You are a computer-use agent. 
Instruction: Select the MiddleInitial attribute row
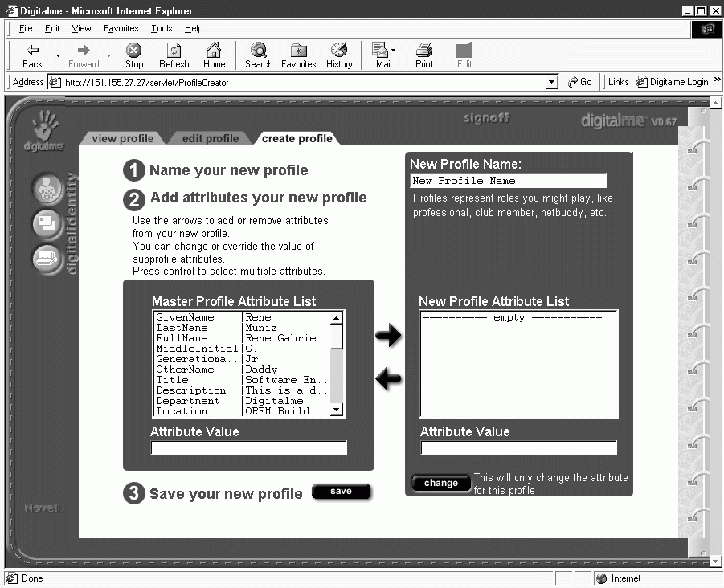click(x=243, y=349)
